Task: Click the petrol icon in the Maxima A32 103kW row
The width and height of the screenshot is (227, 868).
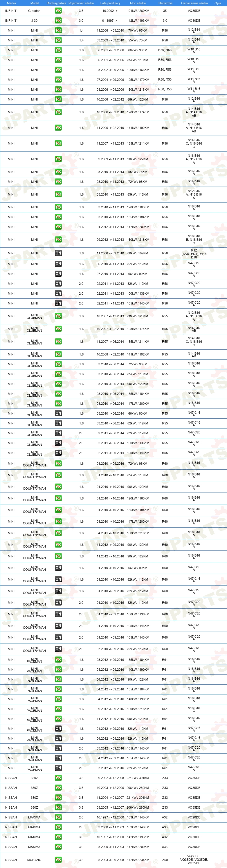Action: click(58, 818)
